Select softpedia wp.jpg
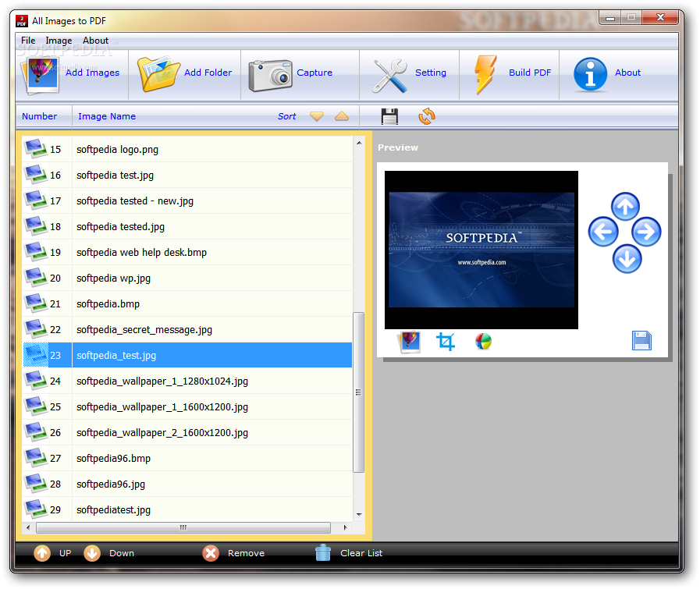 [187, 278]
